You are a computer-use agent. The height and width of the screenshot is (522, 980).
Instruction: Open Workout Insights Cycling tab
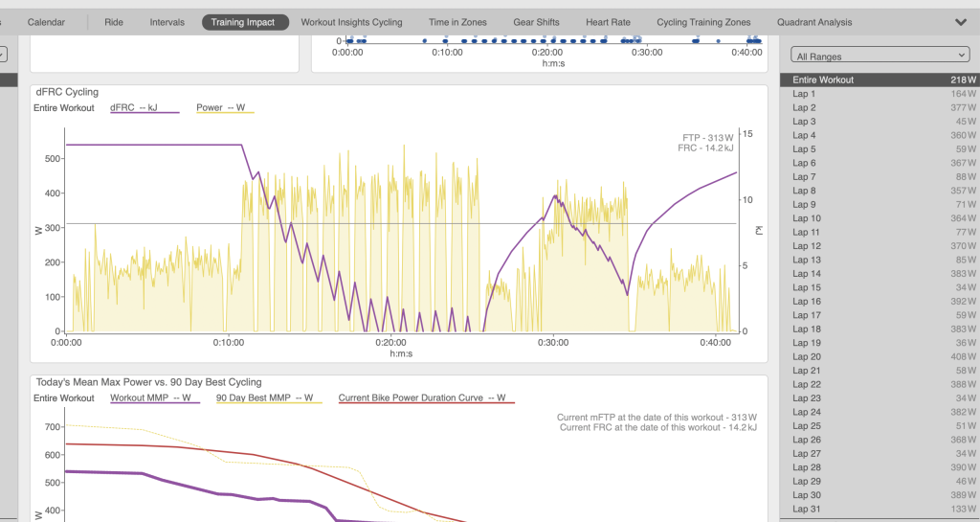[351, 22]
